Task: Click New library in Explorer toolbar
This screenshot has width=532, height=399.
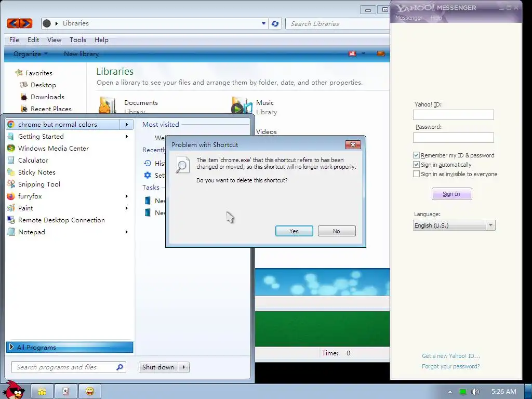Action: tap(81, 54)
